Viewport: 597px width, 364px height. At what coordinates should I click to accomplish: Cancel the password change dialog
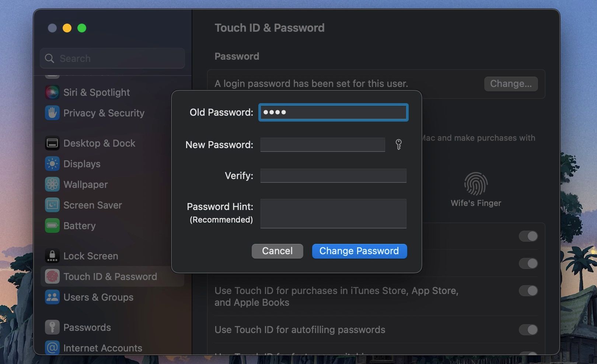277,251
